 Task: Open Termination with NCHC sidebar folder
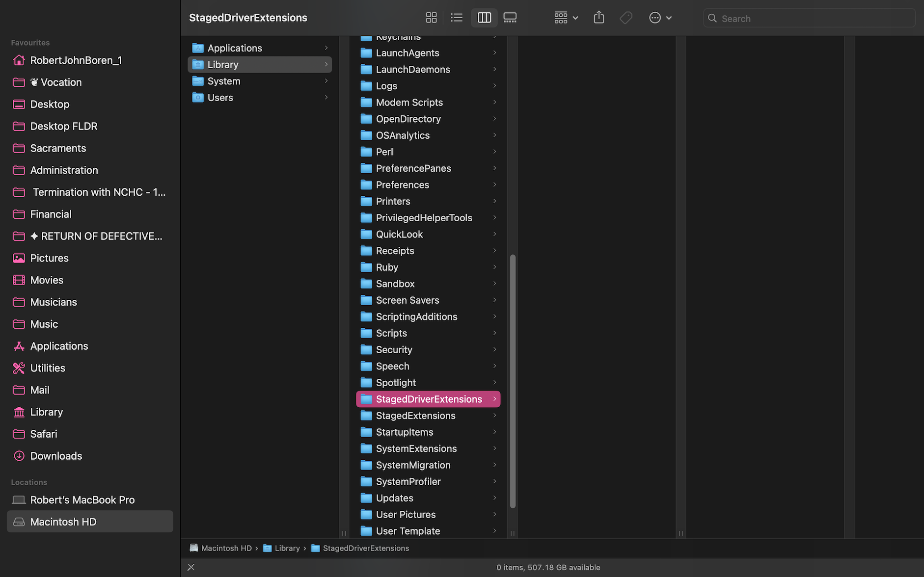pyautogui.click(x=90, y=192)
